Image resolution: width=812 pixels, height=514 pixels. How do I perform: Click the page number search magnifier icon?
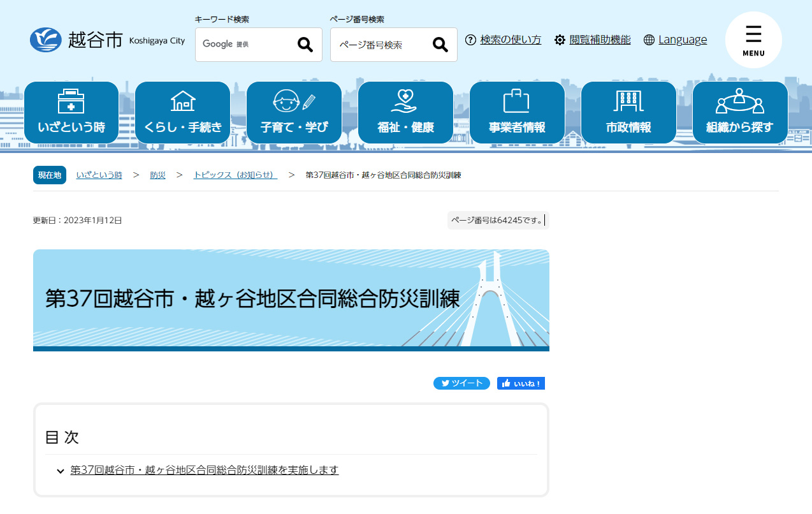click(x=440, y=45)
